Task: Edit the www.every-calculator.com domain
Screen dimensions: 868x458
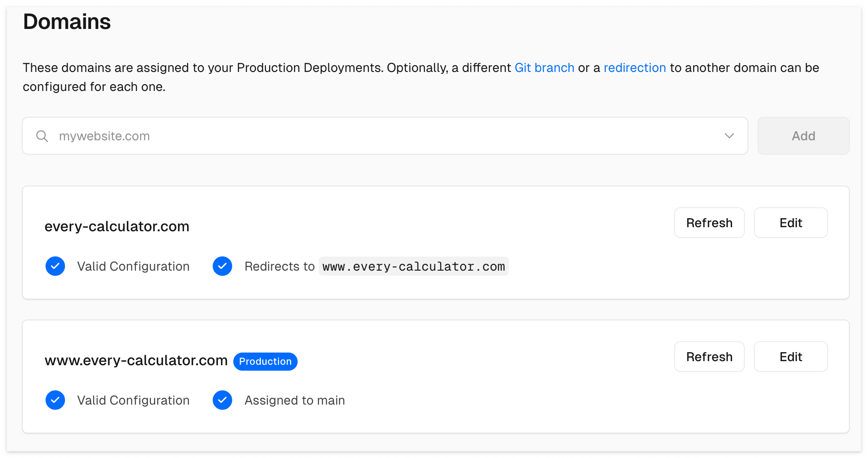Action: [791, 357]
